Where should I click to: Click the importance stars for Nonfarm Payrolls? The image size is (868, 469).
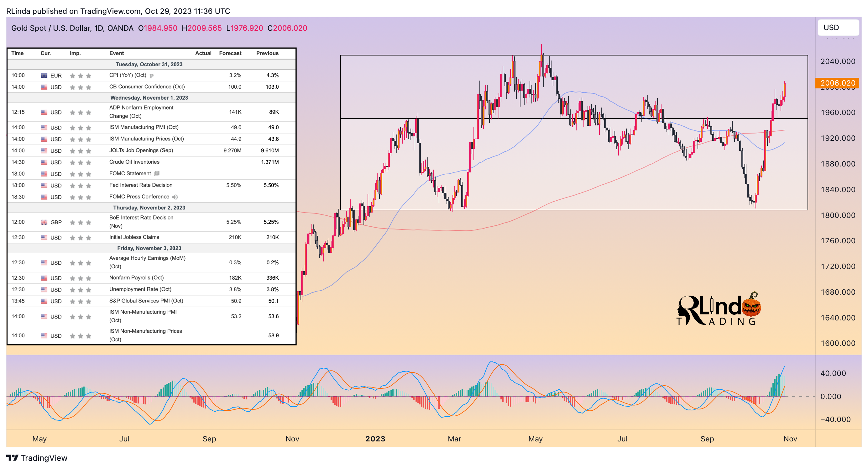click(80, 278)
